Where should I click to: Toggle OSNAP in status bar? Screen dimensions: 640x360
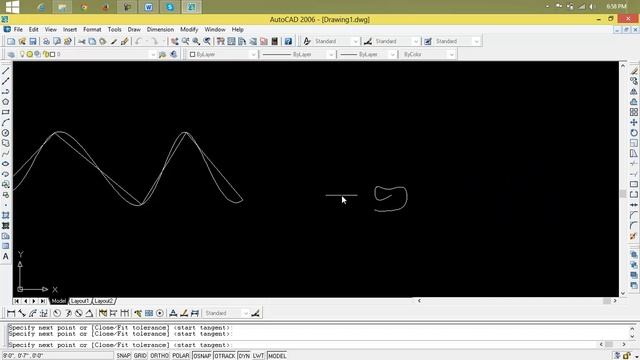(x=202, y=356)
